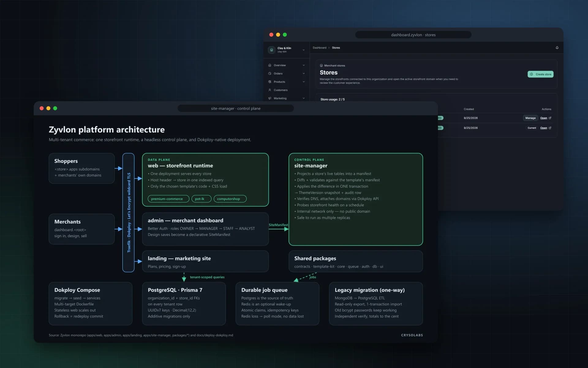Click the landing — marketing site box
Viewport: 588px width, 368px height.
pyautogui.click(x=205, y=261)
